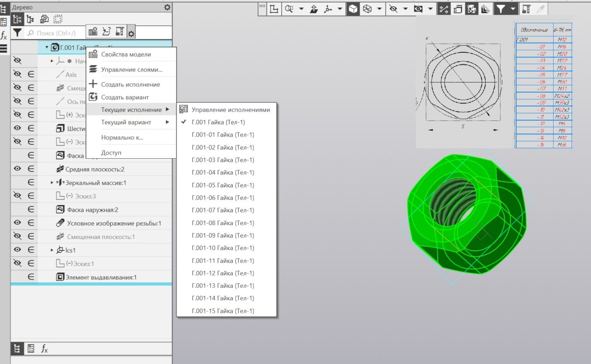The height and width of the screenshot is (364, 591).
Task: Click the up-arrow plane view icon
Action: (x=314, y=9)
